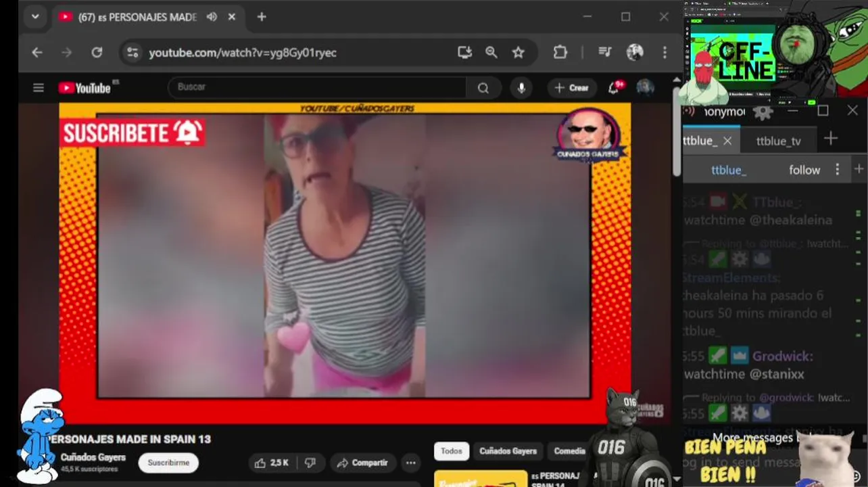Open the recommended video thumbnail
The width and height of the screenshot is (868, 487).
(481, 479)
